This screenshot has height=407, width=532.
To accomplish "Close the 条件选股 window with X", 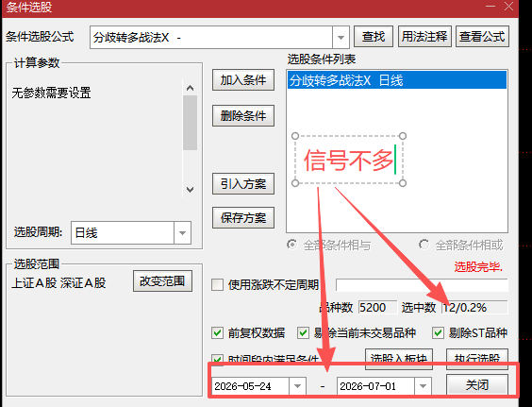I will tap(509, 6).
